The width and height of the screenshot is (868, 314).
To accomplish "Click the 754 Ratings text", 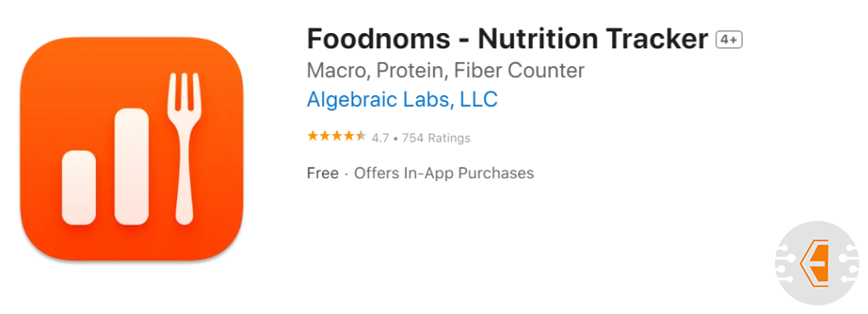I will tap(437, 137).
